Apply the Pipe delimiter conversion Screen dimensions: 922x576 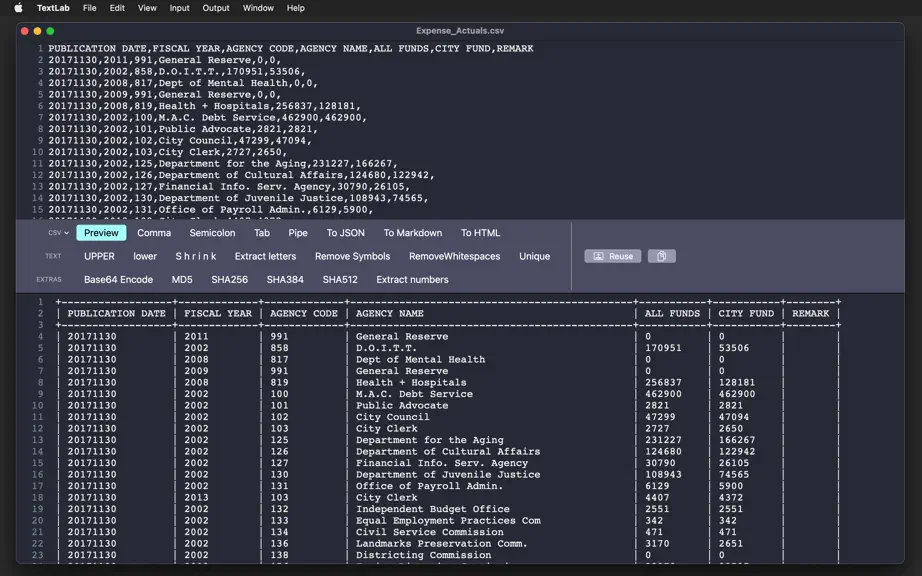[298, 233]
